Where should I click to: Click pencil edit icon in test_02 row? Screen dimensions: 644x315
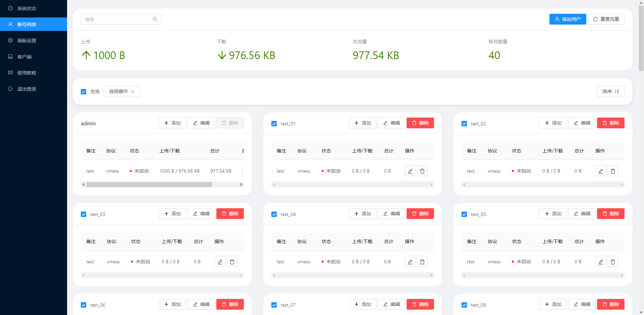click(601, 171)
